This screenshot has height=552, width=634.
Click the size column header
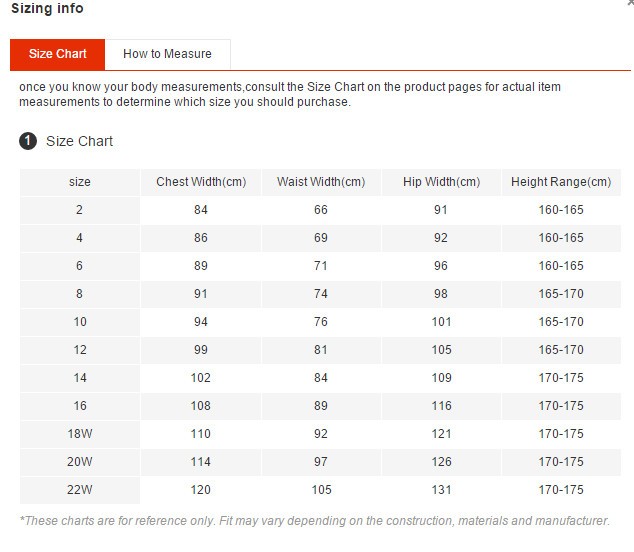click(80, 182)
